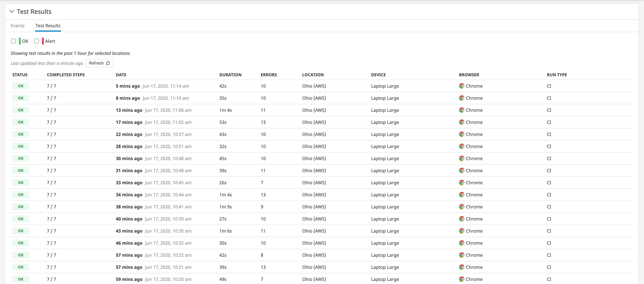
Task: Click the circular refresh arrows icon
Action: (x=108, y=63)
